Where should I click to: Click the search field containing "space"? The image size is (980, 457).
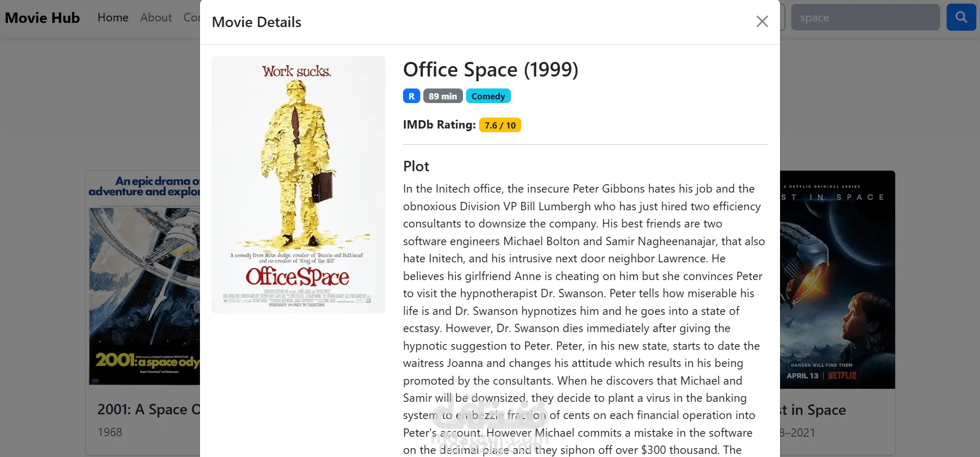point(865,18)
